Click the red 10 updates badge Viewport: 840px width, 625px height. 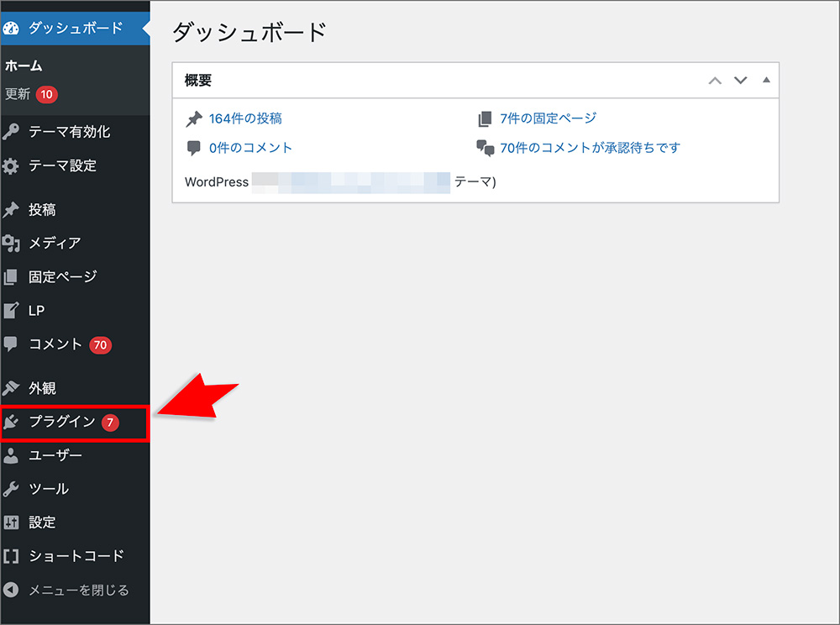pyautogui.click(x=46, y=95)
